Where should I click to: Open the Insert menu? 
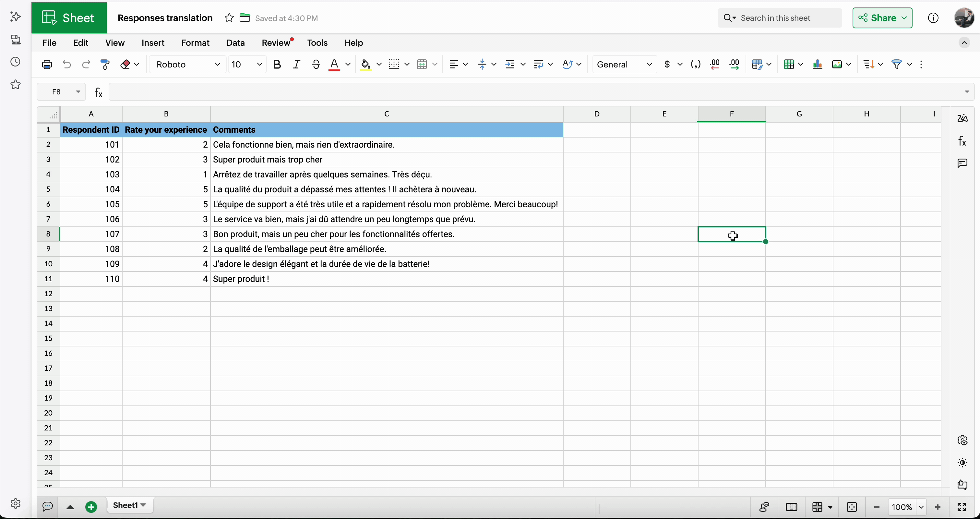point(153,42)
